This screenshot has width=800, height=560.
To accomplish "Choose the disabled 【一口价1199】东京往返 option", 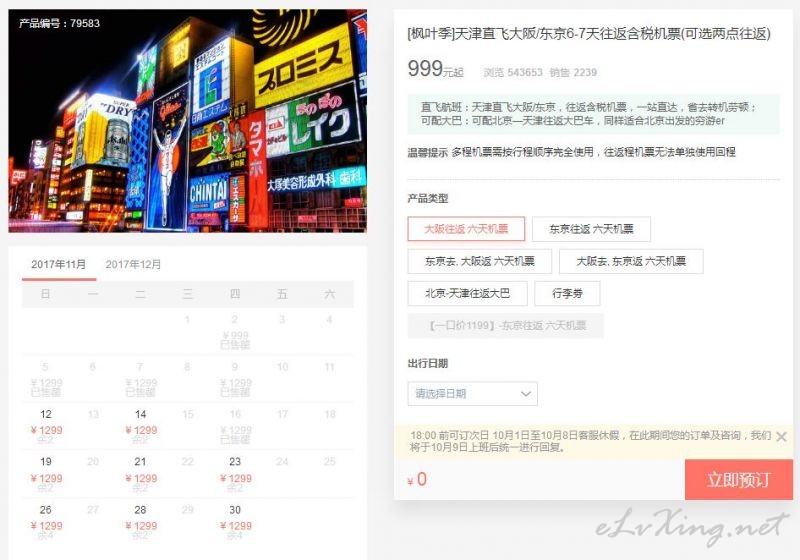I will [x=506, y=325].
